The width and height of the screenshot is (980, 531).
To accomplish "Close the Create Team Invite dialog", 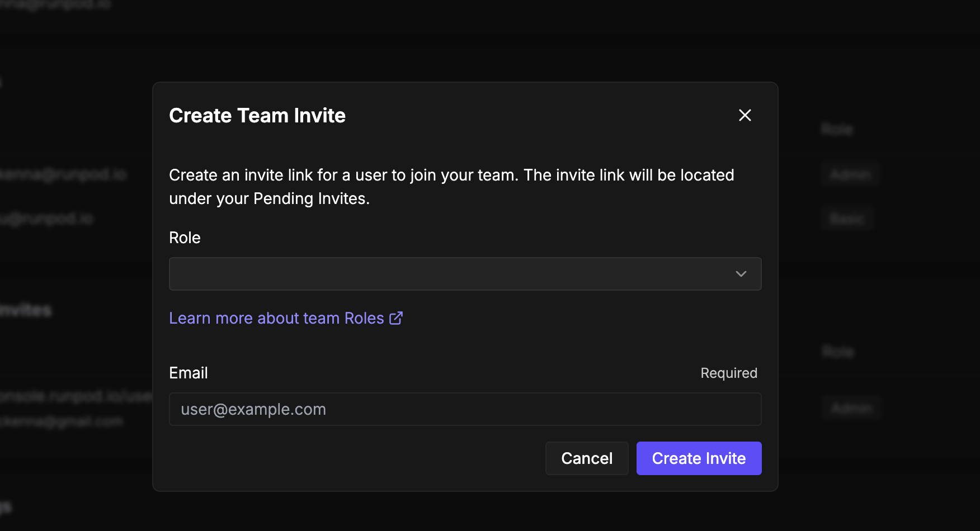I will (x=745, y=115).
